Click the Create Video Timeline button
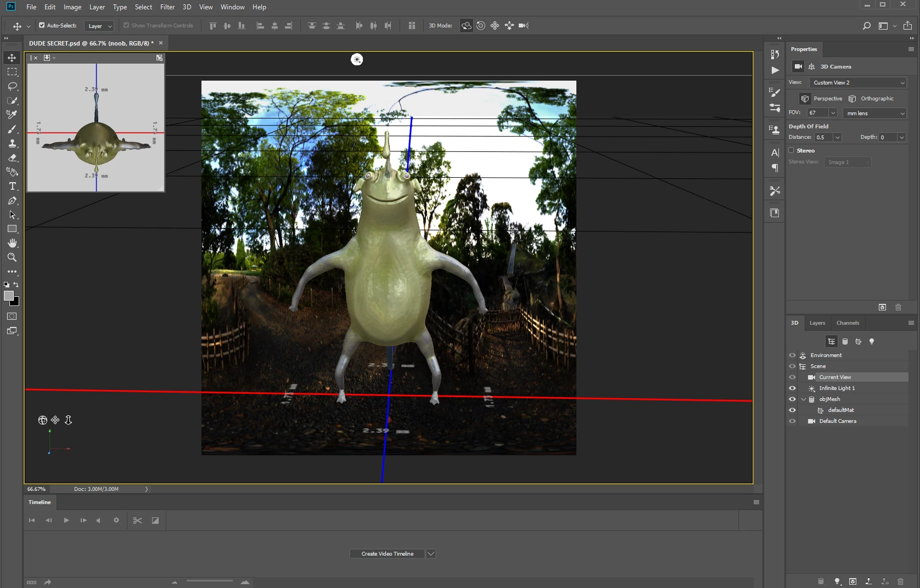The height and width of the screenshot is (588, 920). click(388, 554)
